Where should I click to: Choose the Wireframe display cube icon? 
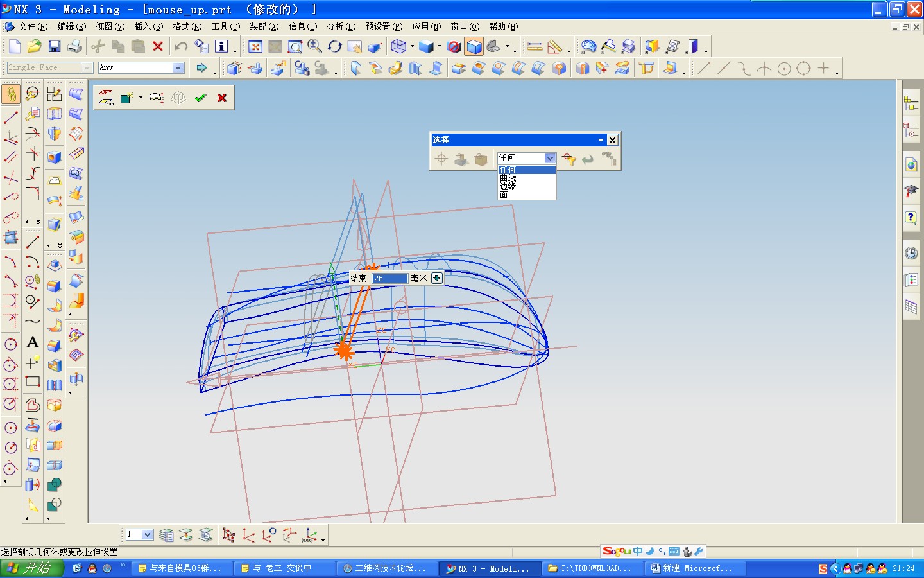tap(398, 46)
